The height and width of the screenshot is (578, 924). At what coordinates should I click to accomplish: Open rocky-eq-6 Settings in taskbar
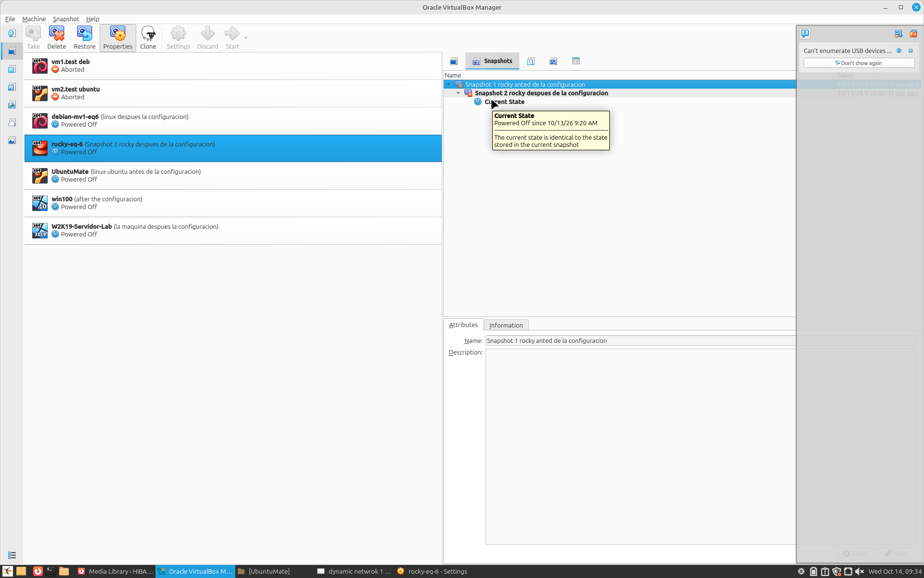432,571
